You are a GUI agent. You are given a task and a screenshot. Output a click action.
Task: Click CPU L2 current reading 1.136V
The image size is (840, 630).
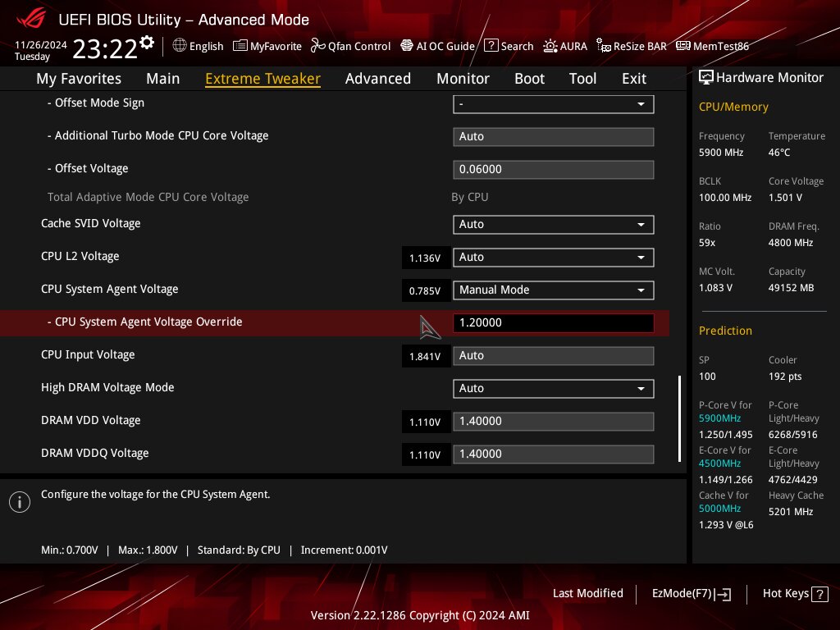tap(425, 258)
